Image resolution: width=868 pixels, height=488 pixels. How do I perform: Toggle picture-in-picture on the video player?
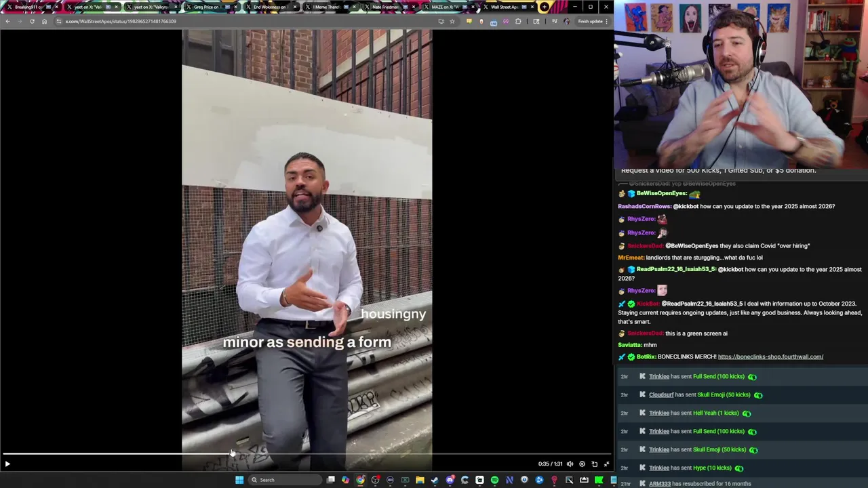(x=594, y=464)
